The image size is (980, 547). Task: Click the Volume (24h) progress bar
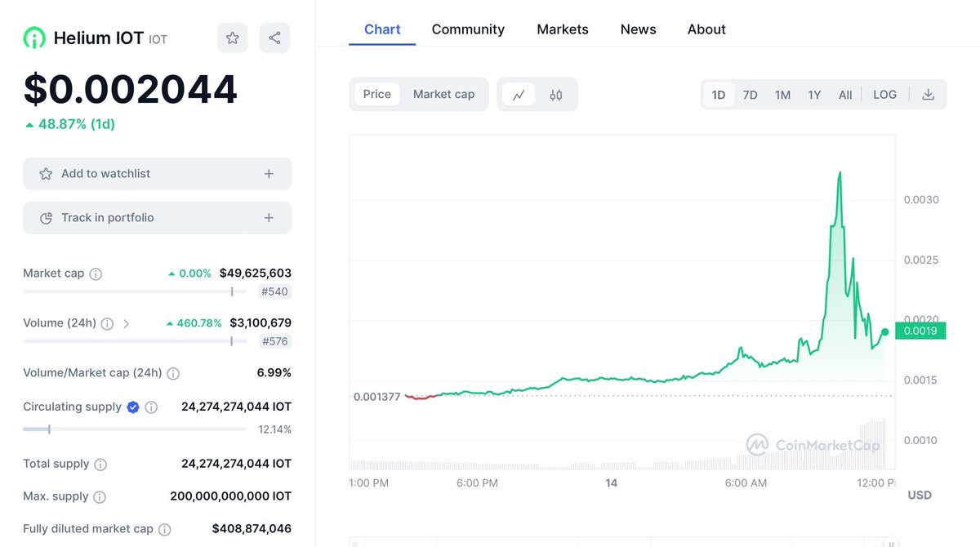[135, 341]
